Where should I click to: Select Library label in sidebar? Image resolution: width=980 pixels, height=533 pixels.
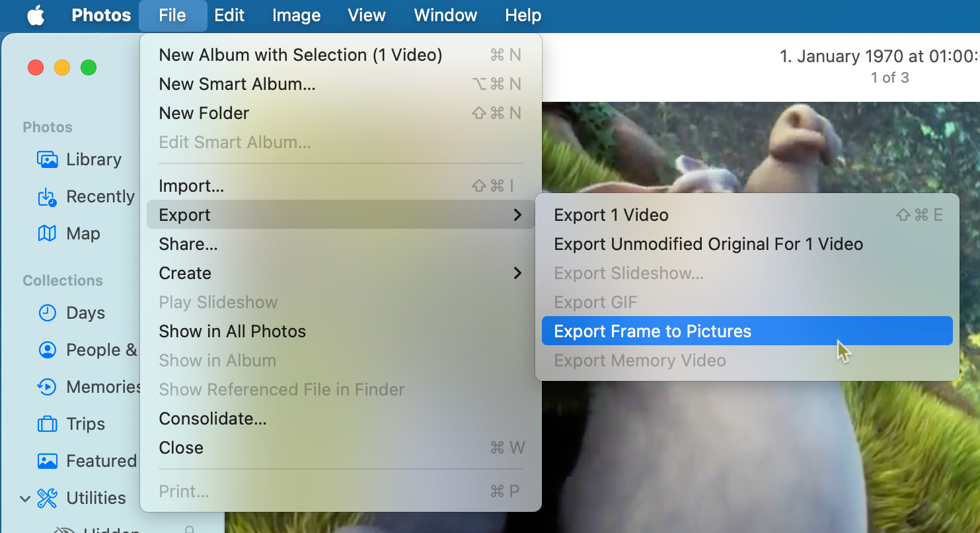[94, 159]
